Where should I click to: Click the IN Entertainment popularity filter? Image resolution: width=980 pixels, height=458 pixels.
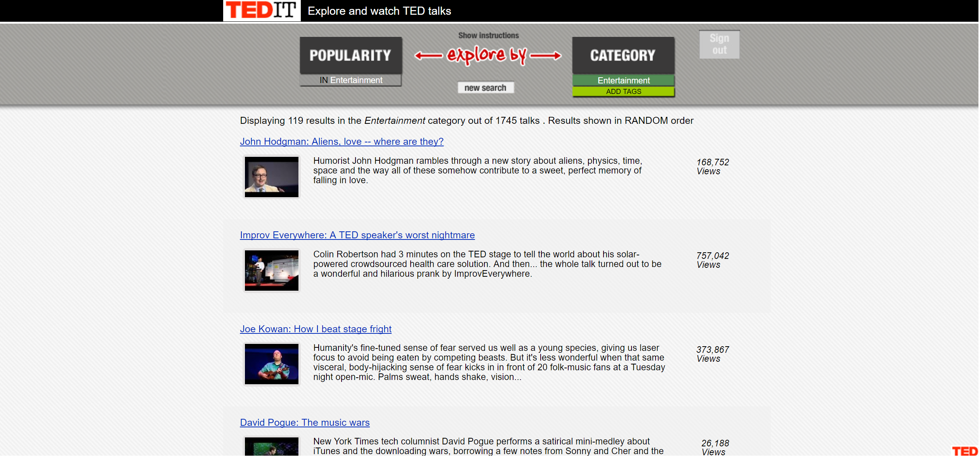pos(351,80)
